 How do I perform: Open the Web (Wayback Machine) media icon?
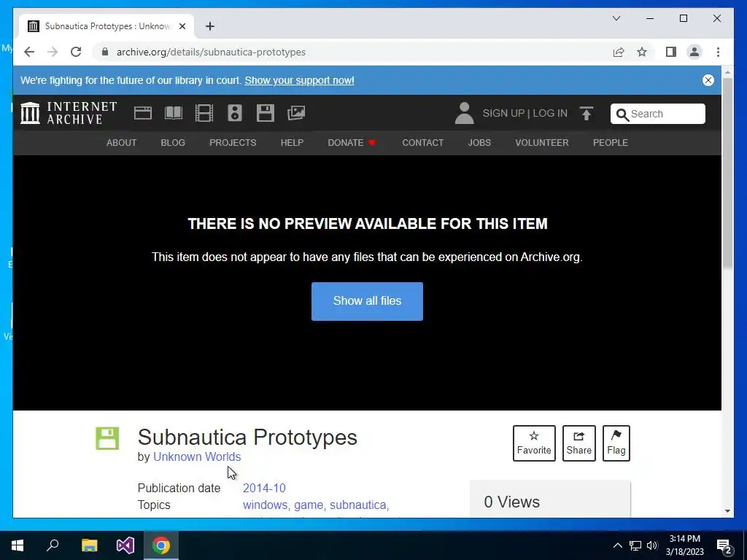tap(142, 113)
